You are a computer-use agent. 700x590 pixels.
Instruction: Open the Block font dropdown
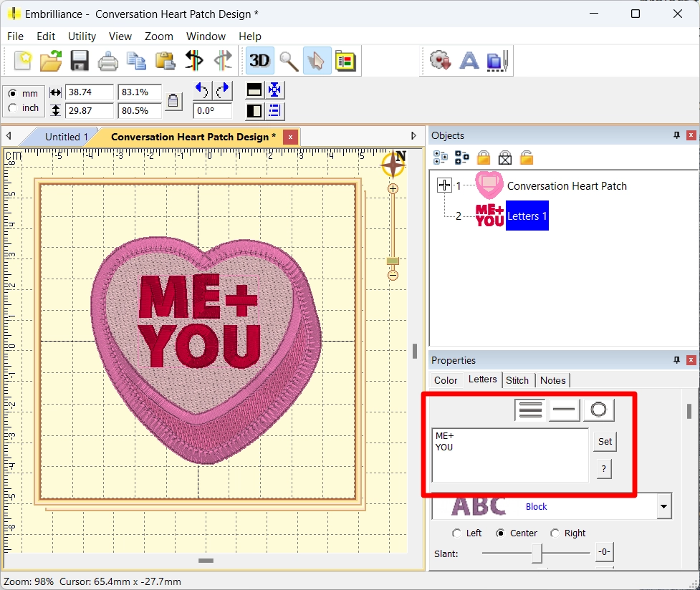point(664,507)
